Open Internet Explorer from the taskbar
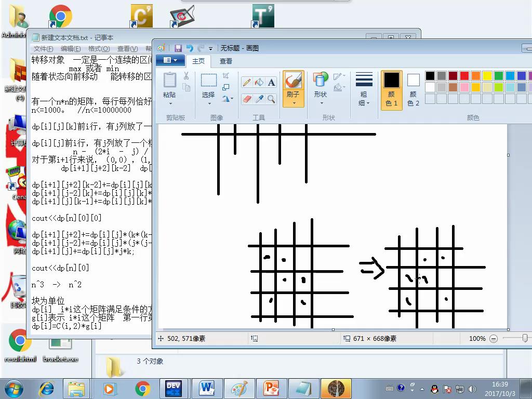 (x=47, y=389)
